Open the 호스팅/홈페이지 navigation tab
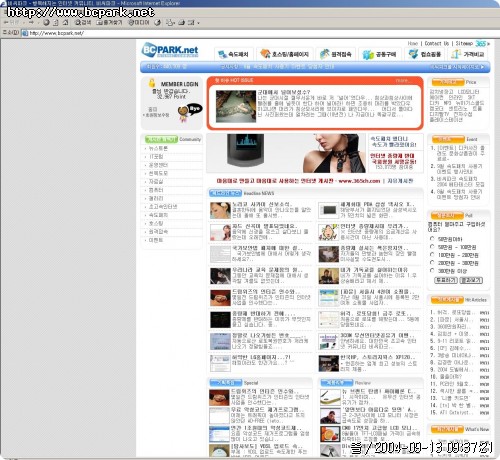500x460 pixels. tap(285, 54)
